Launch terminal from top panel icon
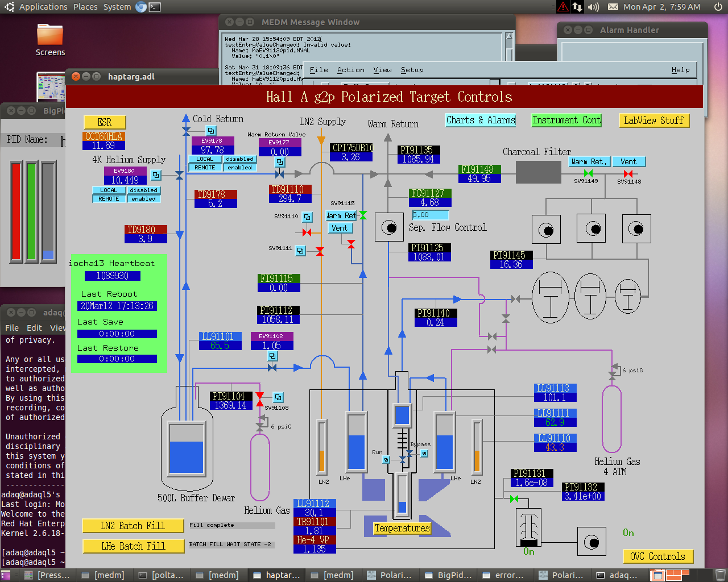Image resolution: width=728 pixels, height=582 pixels. 154,7
